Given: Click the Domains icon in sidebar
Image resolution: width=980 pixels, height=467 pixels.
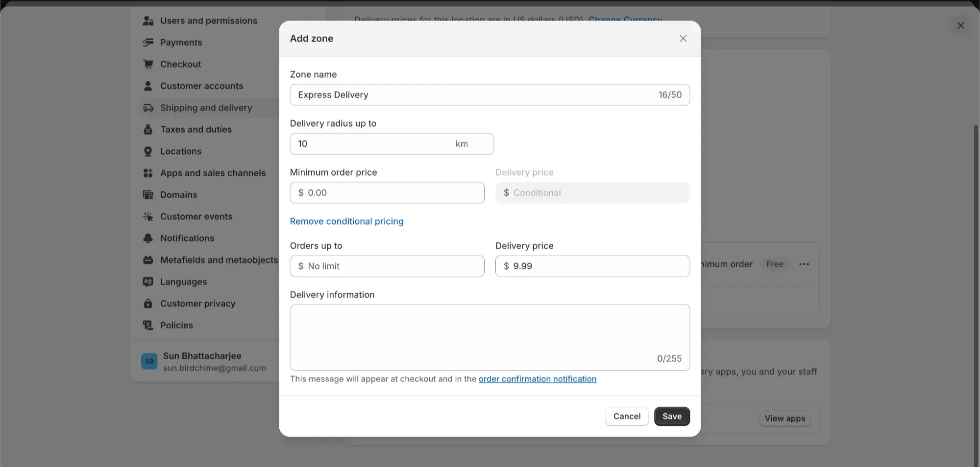Looking at the screenshot, I should tap(147, 195).
